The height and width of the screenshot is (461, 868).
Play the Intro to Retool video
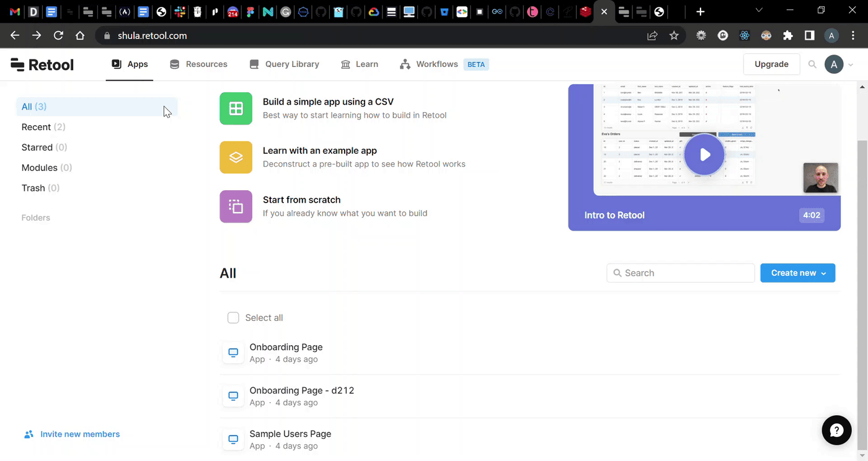point(704,155)
